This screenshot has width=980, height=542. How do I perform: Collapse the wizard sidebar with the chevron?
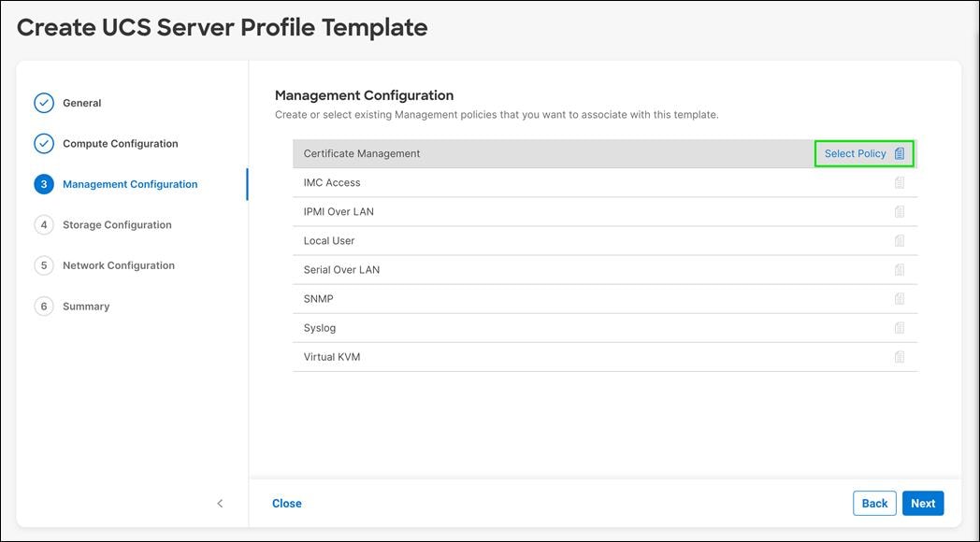click(x=220, y=503)
